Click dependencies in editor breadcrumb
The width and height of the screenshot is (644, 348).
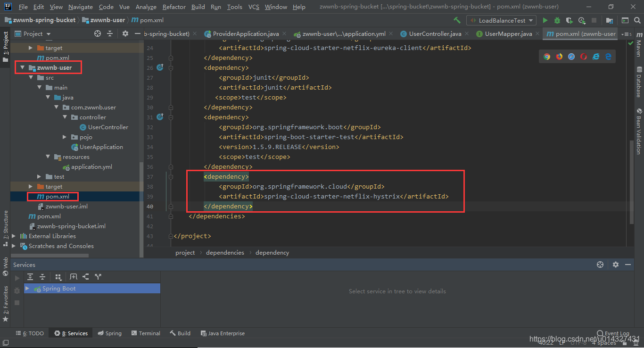click(x=225, y=252)
